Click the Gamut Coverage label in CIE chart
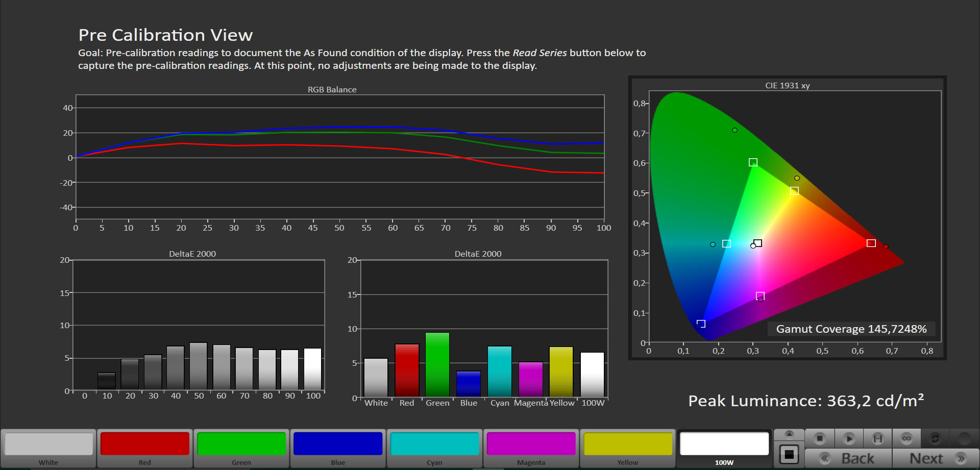The width and height of the screenshot is (980, 470). [x=851, y=329]
